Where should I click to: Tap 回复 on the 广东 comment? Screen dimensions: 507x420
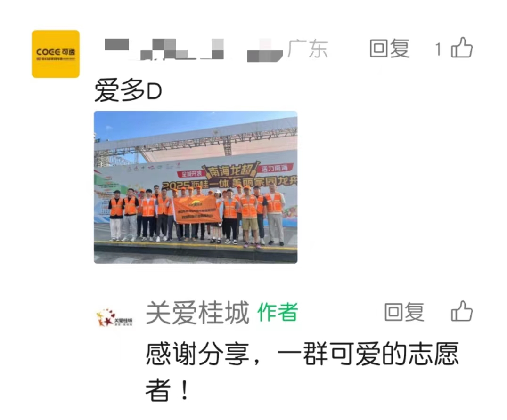click(x=390, y=49)
